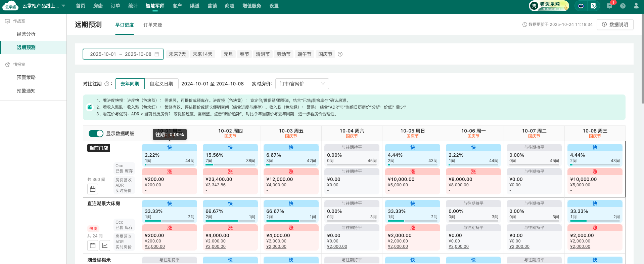Open the AI robot assistant icon
Image resolution: width=644 pixels, height=264 pixels.
click(x=581, y=6)
